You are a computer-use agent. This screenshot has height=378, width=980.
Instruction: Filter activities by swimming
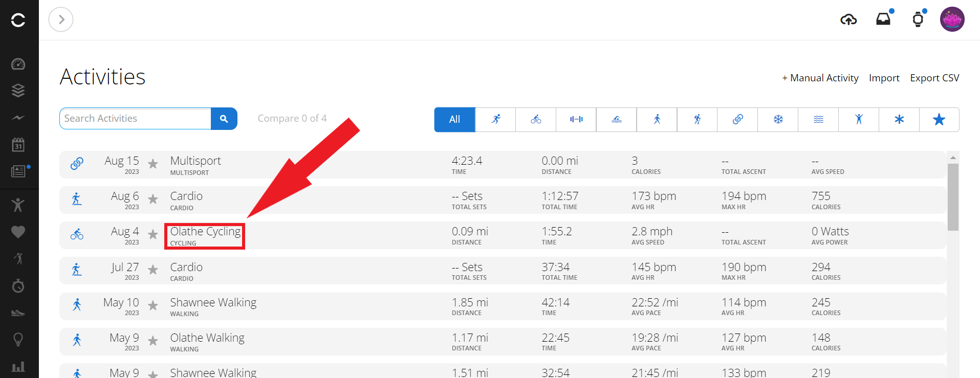617,120
